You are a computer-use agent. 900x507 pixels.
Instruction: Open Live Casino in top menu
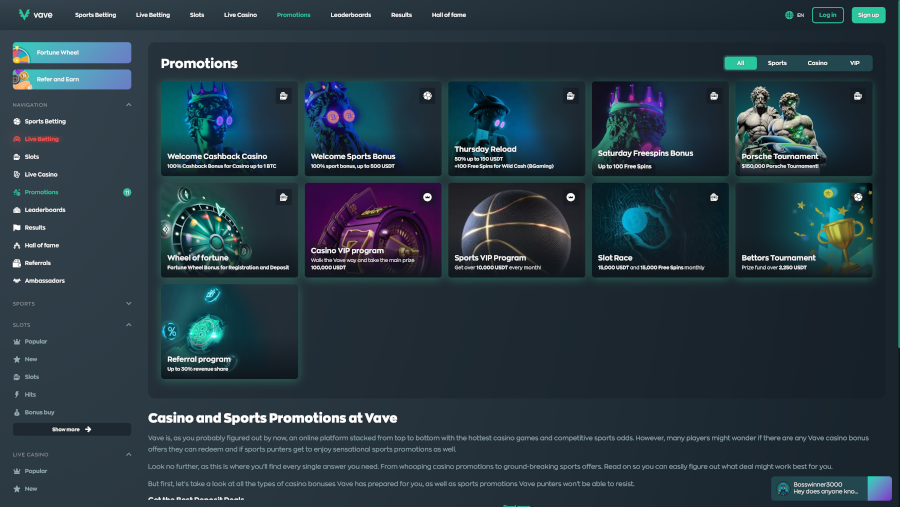tap(240, 15)
